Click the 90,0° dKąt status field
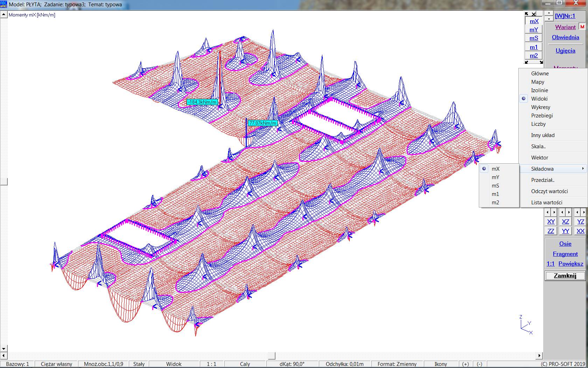588x368 pixels. pos(292,364)
